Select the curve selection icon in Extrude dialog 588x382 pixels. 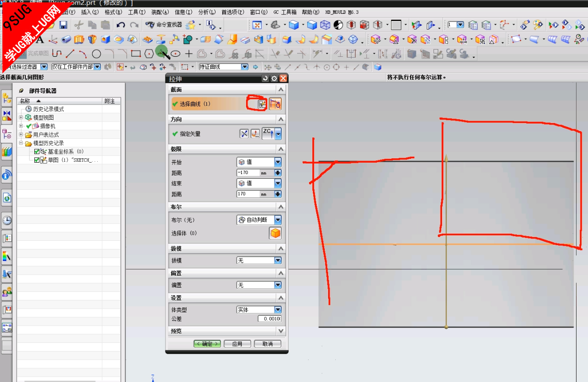(275, 104)
